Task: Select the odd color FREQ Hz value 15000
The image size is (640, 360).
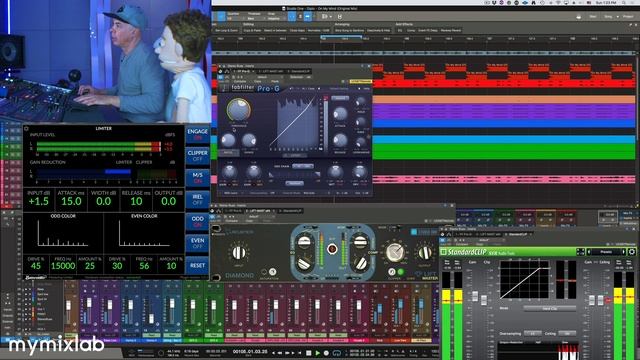Action: point(63,266)
